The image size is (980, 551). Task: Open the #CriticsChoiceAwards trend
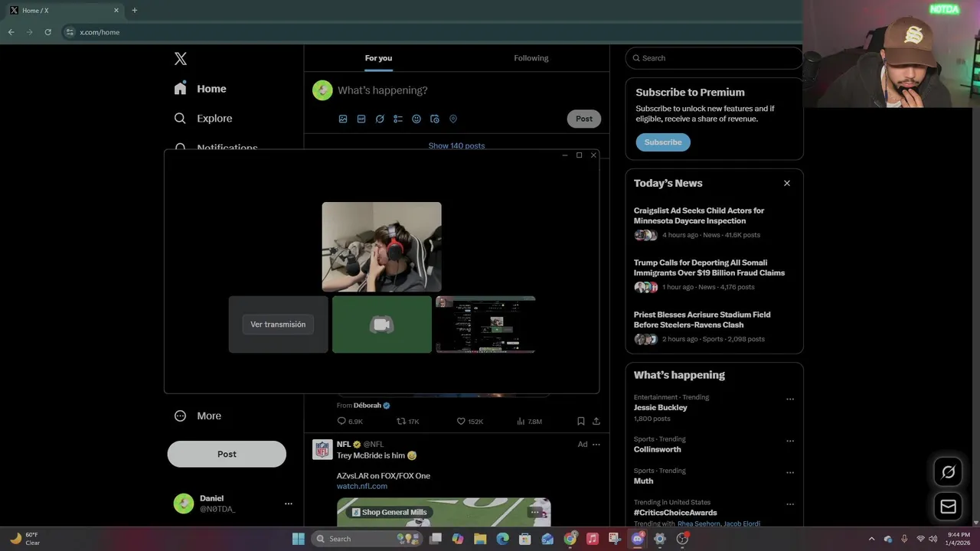(675, 513)
